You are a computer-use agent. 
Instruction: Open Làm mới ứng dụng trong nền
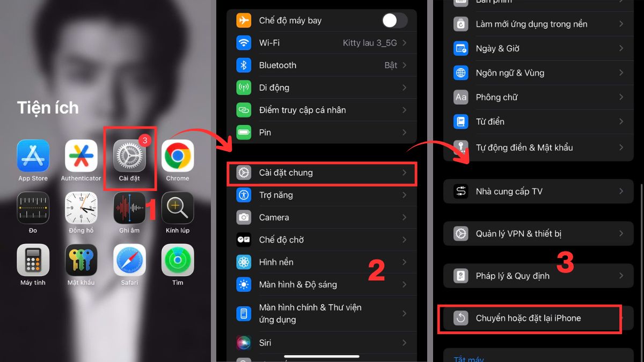click(538, 24)
